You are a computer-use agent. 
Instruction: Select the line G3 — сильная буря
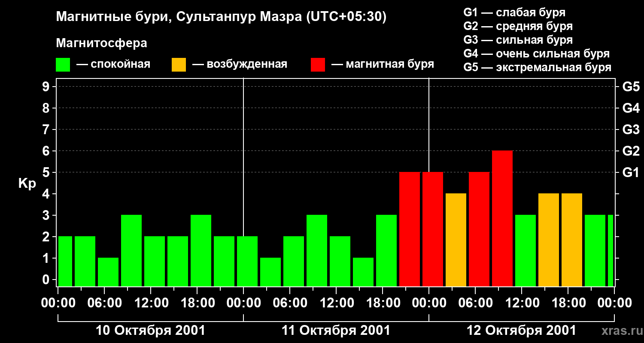coord(518,40)
